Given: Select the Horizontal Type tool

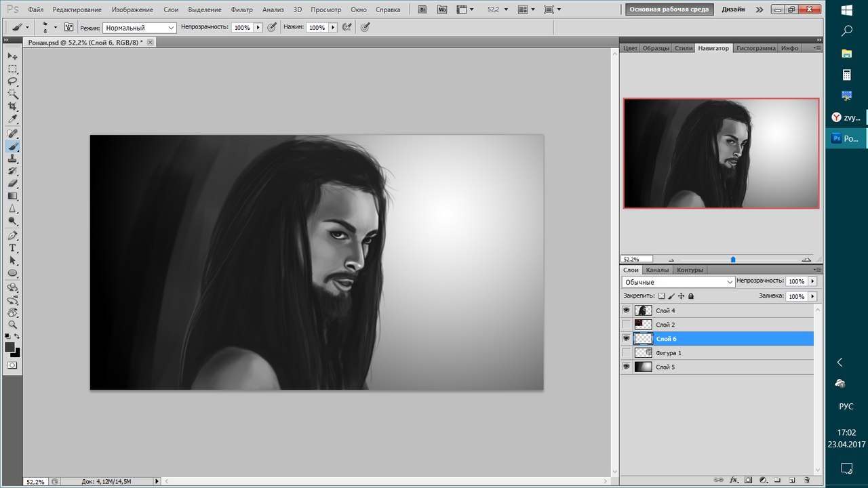Looking at the screenshot, I should (12, 248).
